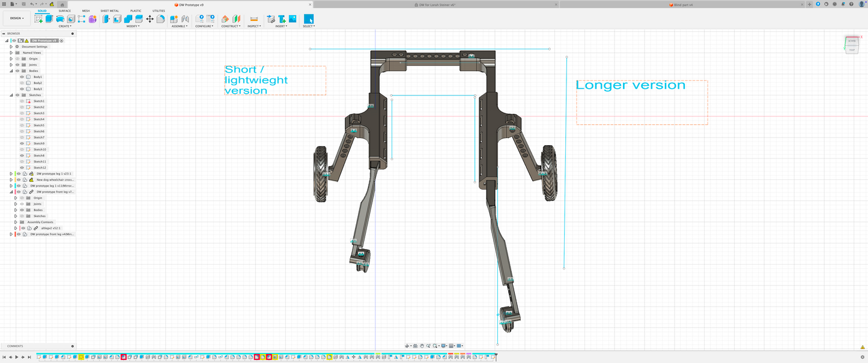Open the Utilities tab
The width and height of the screenshot is (868, 363).
click(159, 11)
